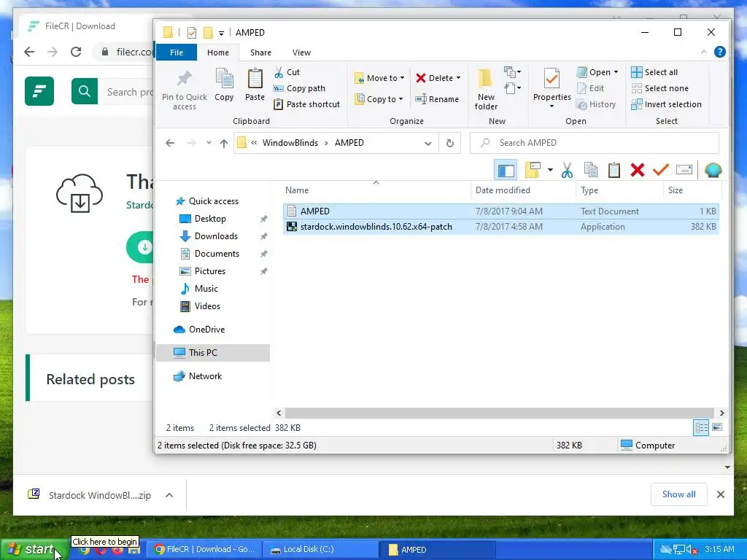Switch to large icons view layout
Image resolution: width=747 pixels, height=560 pixels.
coord(717,427)
